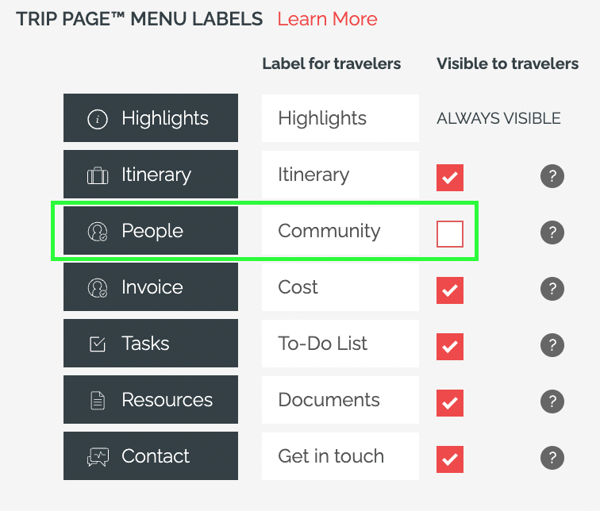Edit the Cost label field
Screen dimensions: 600x511
point(340,287)
